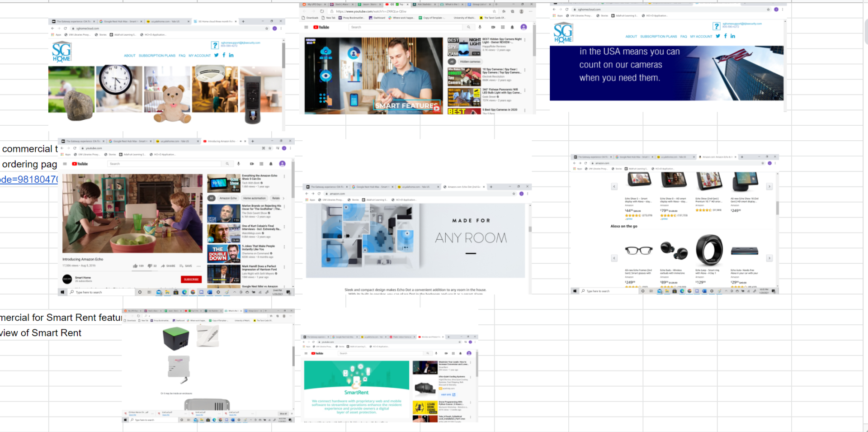Click the green hub device image

[176, 338]
